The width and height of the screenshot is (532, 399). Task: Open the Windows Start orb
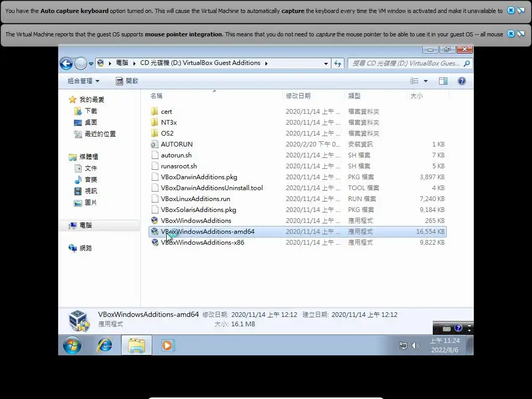pos(72,345)
